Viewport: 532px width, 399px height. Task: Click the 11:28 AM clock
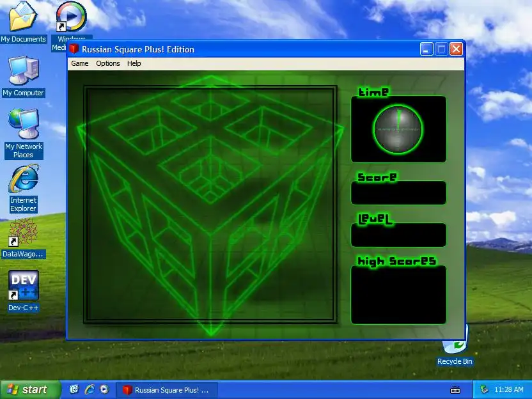coord(508,390)
